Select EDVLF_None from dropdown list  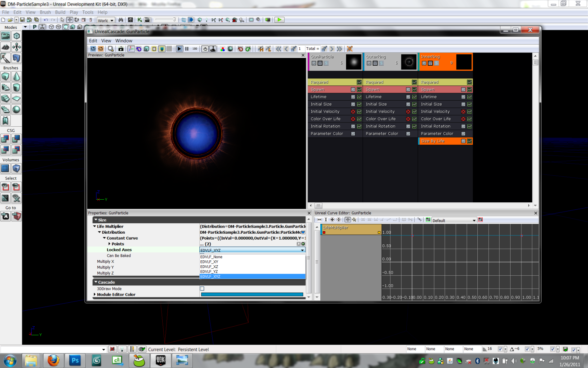pyautogui.click(x=252, y=257)
